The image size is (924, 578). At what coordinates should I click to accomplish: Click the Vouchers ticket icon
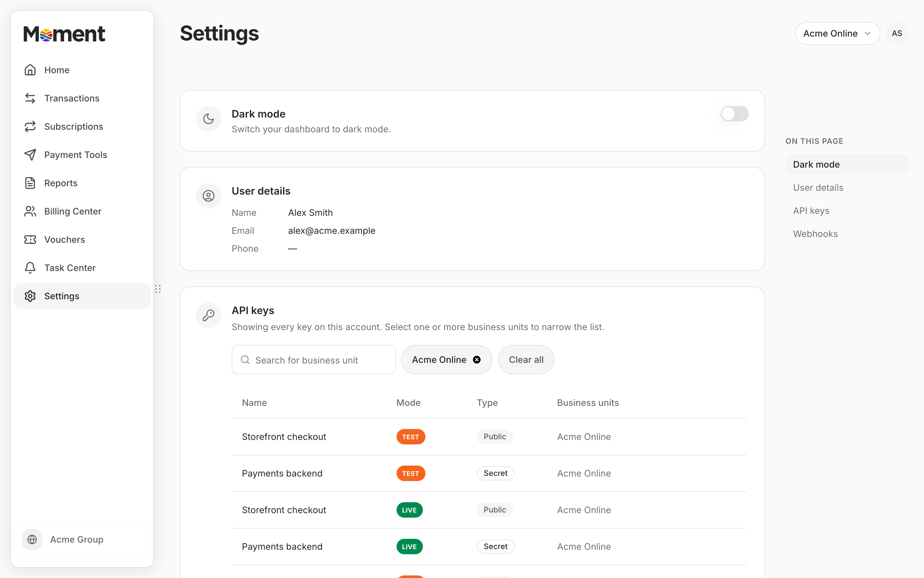point(30,240)
